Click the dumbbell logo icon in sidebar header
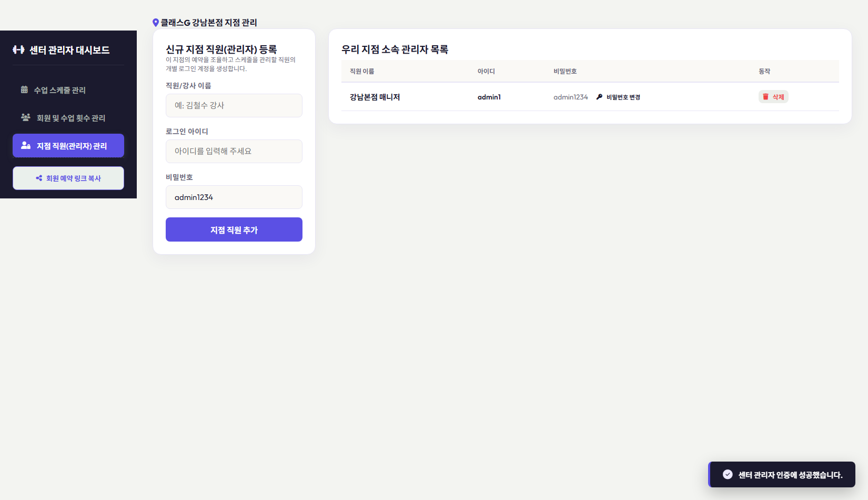The height and width of the screenshot is (500, 868). pyautogui.click(x=18, y=49)
